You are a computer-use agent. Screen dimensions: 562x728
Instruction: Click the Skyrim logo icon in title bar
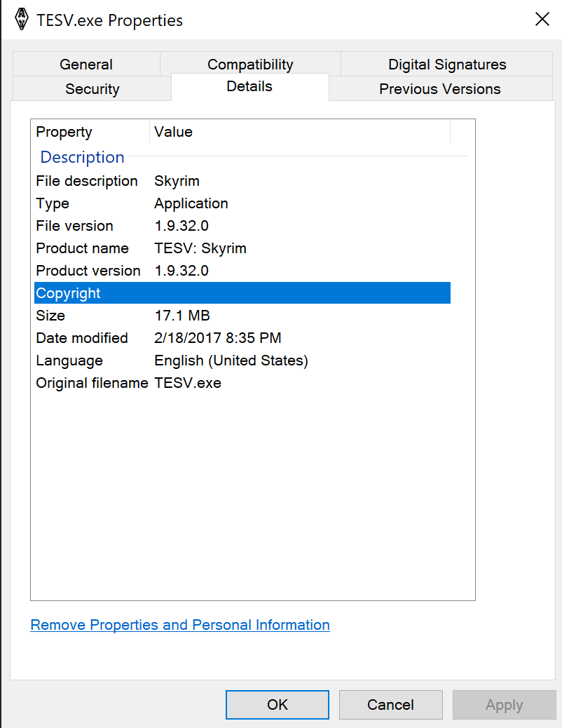pos(21,20)
